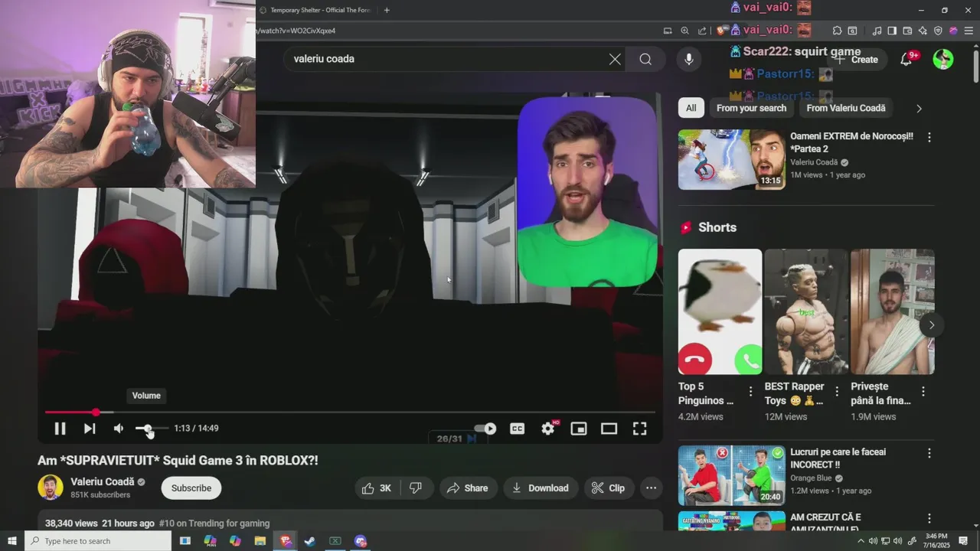Image resolution: width=980 pixels, height=551 pixels.
Task: Like the video (3K)
Action: (377, 488)
